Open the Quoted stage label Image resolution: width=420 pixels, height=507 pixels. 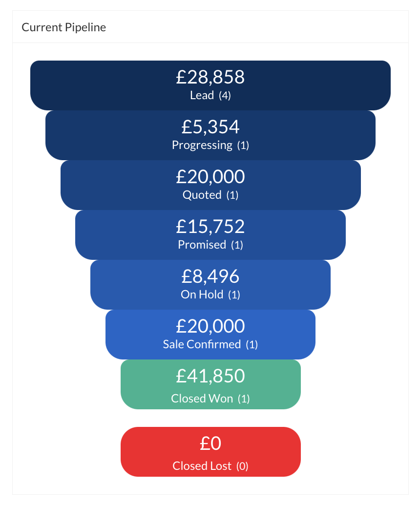(x=202, y=195)
